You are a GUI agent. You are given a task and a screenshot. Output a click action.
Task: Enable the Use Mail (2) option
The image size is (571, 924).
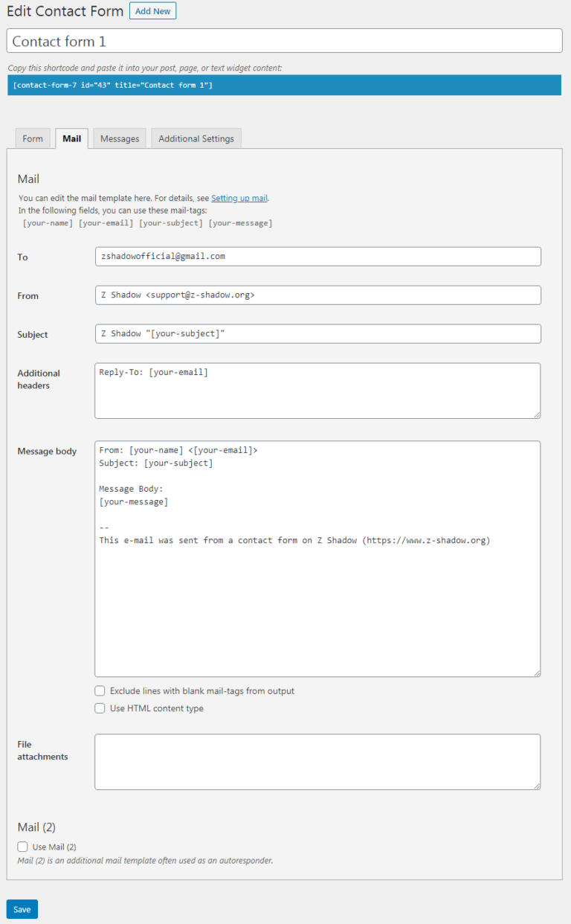pos(22,846)
